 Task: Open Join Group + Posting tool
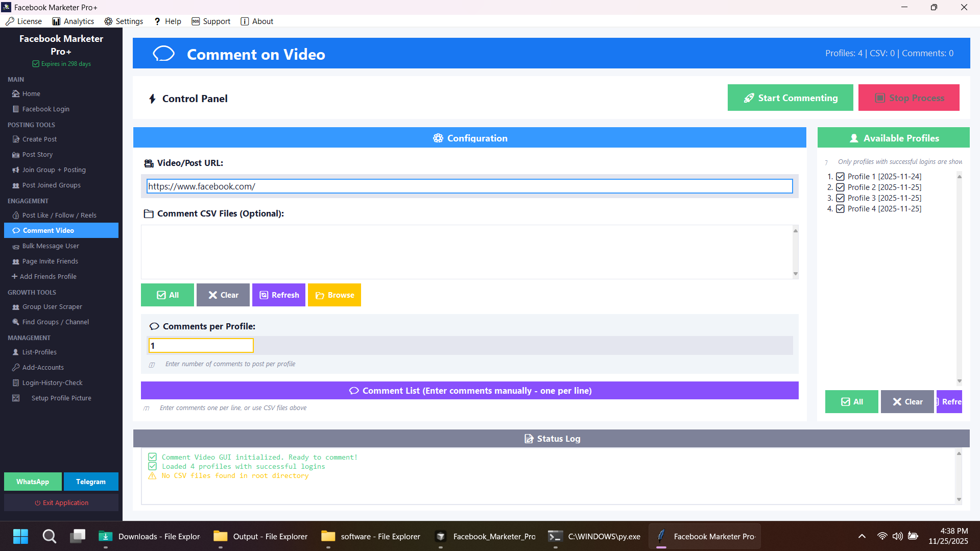coord(54,170)
